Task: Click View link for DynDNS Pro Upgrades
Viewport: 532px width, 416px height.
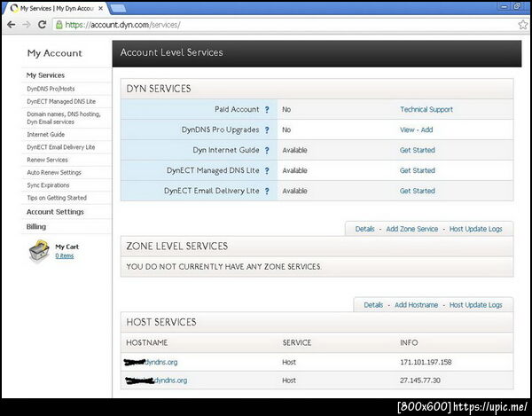Action: (x=407, y=130)
